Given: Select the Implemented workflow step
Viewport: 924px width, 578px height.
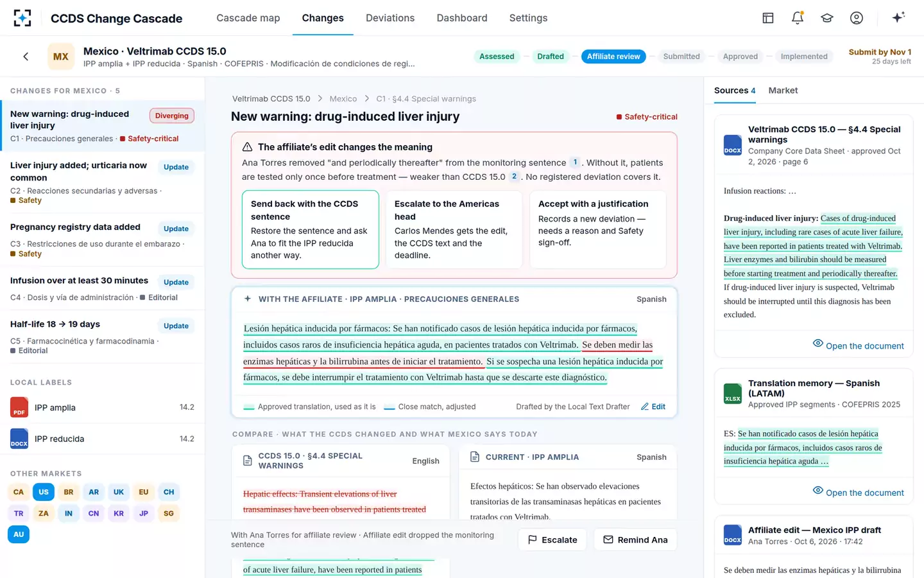Looking at the screenshot, I should coord(804,57).
